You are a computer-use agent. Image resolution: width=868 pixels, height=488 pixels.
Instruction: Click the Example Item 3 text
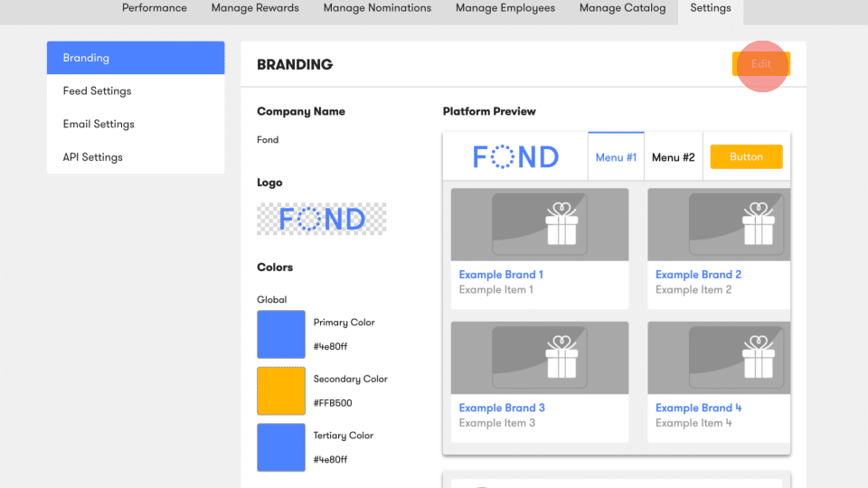(x=497, y=423)
